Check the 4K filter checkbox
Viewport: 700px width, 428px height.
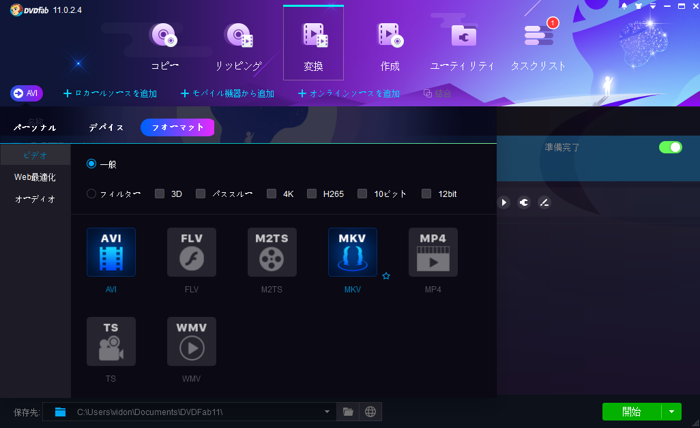click(271, 194)
